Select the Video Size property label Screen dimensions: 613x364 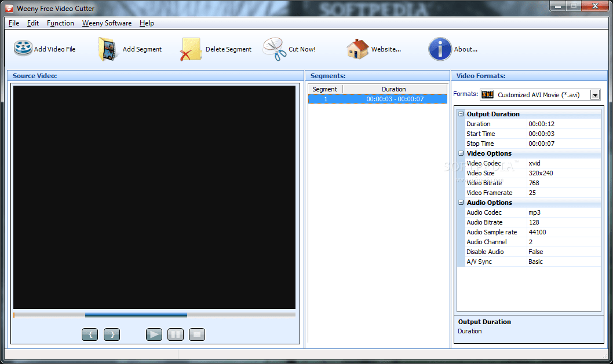tap(480, 173)
